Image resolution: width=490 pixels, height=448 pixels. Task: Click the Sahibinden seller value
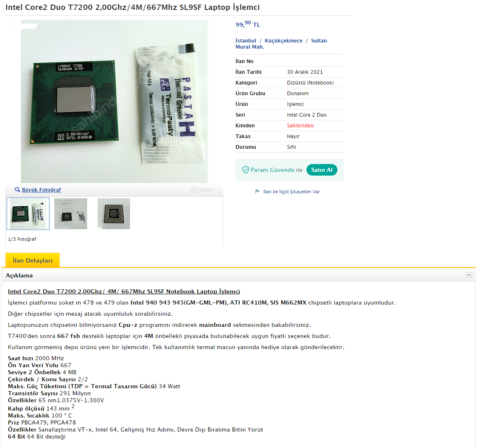300,126
